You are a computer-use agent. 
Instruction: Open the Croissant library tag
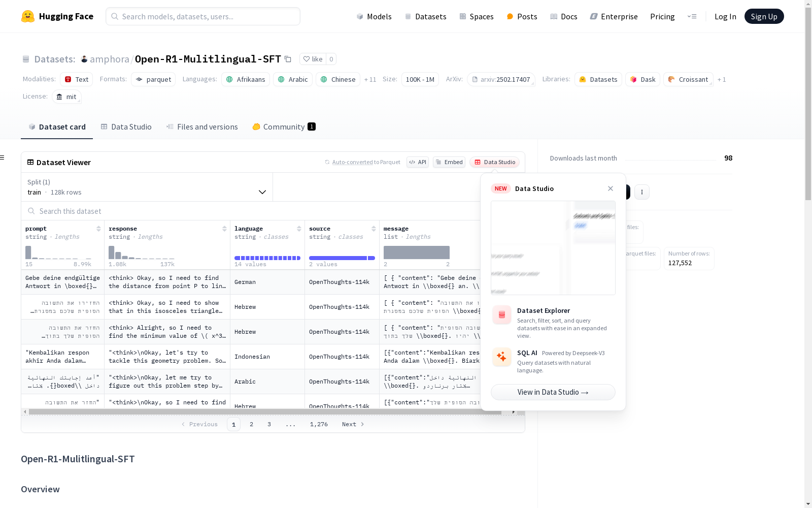point(688,79)
